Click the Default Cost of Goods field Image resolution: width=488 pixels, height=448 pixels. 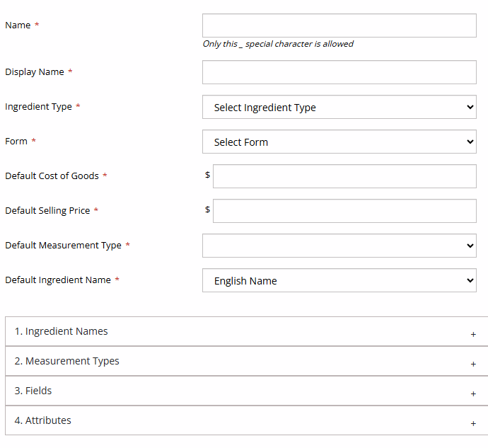click(x=344, y=177)
